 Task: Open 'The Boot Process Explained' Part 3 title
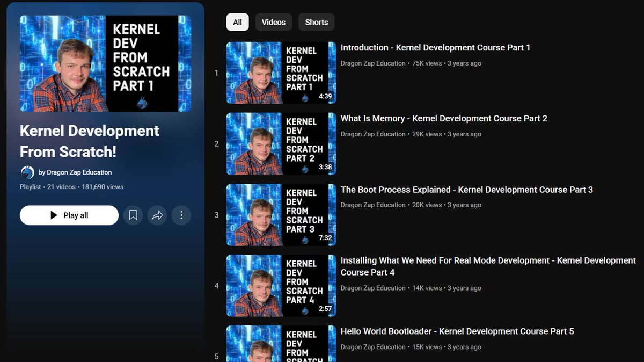[467, 190]
